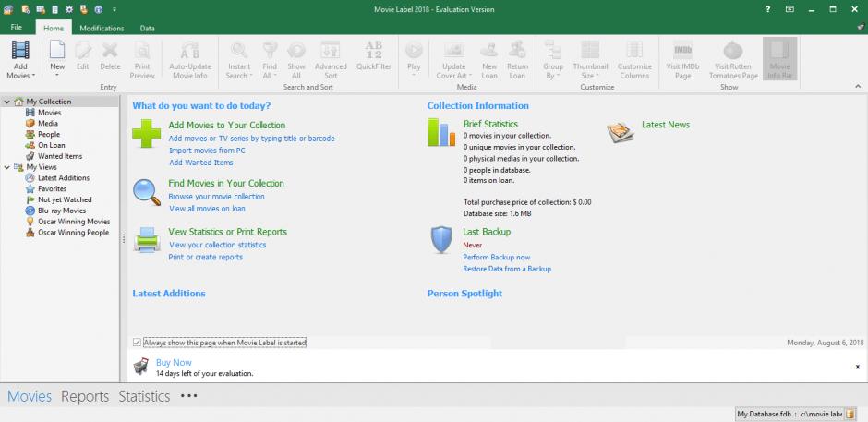Click the green plus Add Movies icon
868x422 pixels.
tap(146, 134)
